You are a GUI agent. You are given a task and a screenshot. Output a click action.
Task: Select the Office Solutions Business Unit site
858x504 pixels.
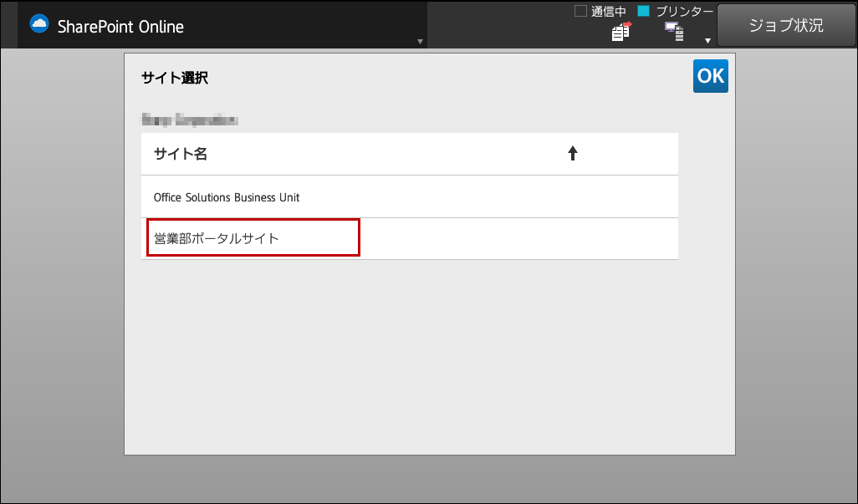click(409, 196)
